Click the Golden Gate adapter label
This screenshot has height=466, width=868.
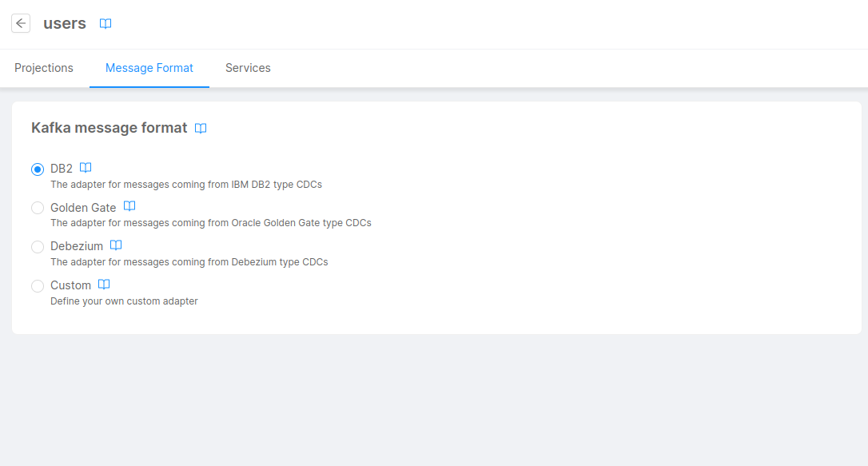click(x=83, y=206)
